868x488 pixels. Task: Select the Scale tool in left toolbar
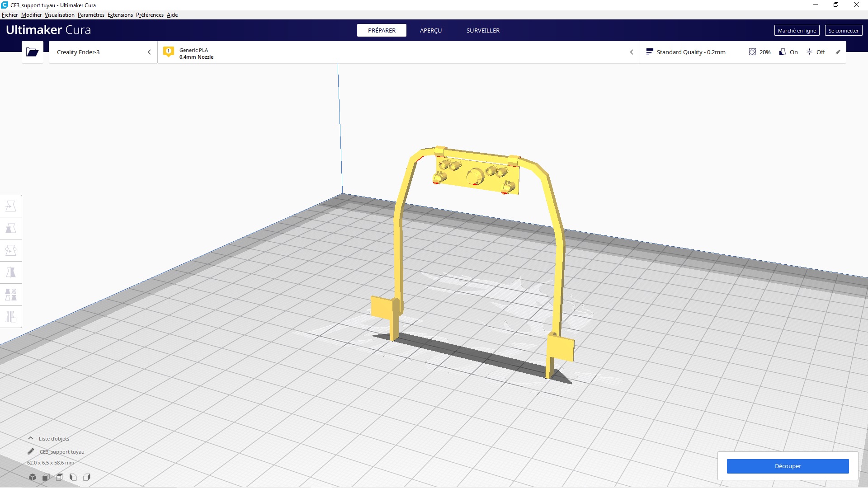[11, 228]
